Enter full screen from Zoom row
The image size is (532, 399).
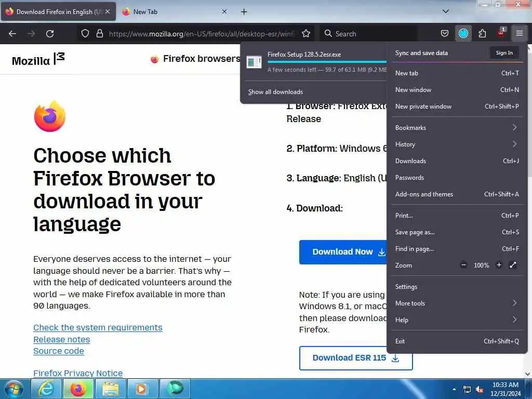513,265
